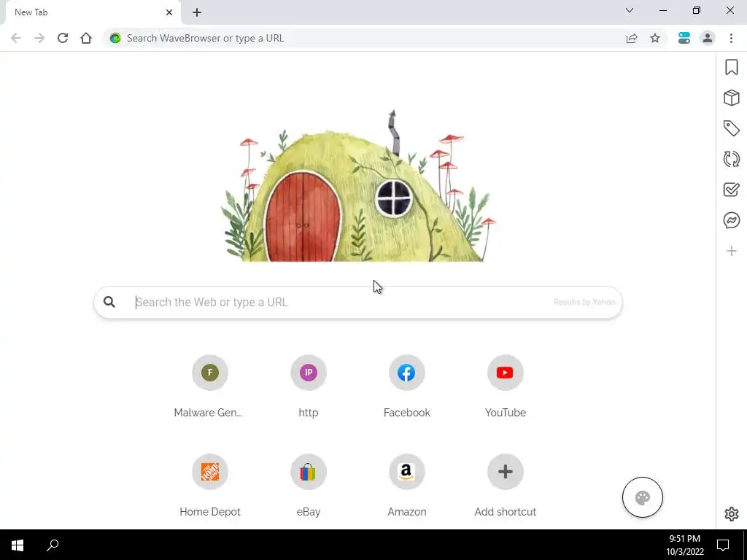The image size is (747, 560).
Task: Click the forward navigation arrow
Action: click(39, 38)
